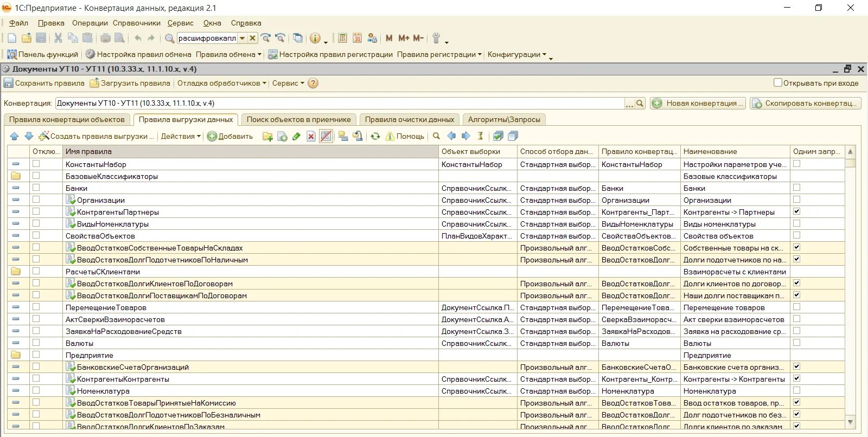Click 'Добавить' button in rules toolbar
This screenshot has width=868, height=437.
pos(230,136)
